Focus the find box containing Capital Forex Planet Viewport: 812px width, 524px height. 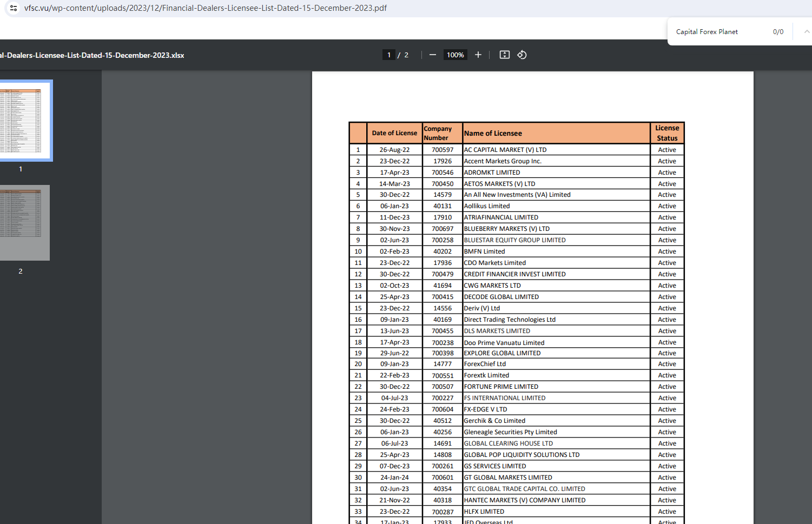(x=719, y=32)
